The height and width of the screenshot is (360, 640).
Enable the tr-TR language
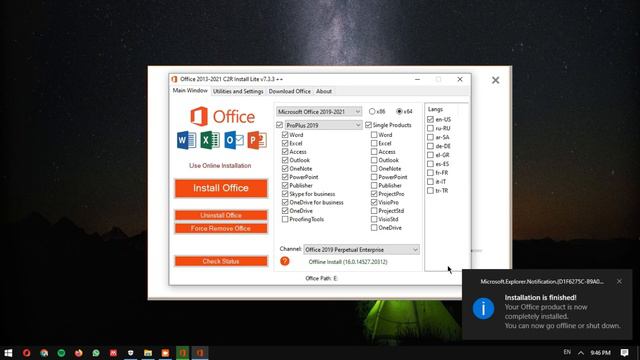tap(430, 191)
